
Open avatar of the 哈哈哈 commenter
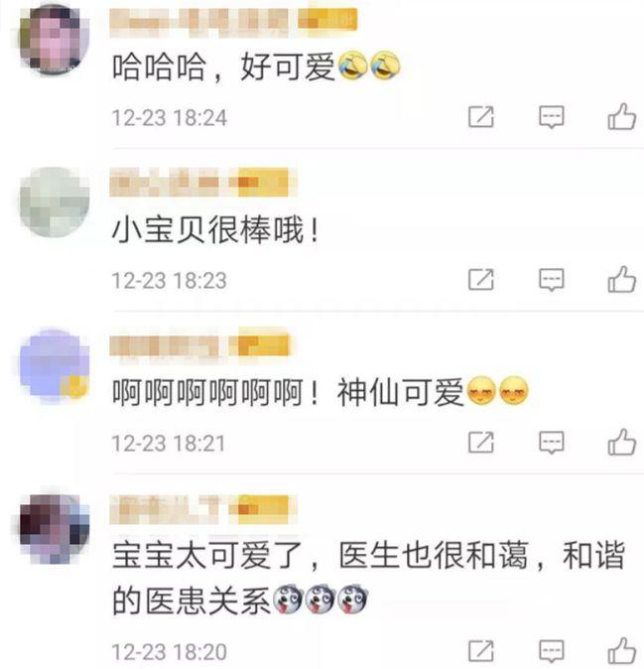coord(55,40)
